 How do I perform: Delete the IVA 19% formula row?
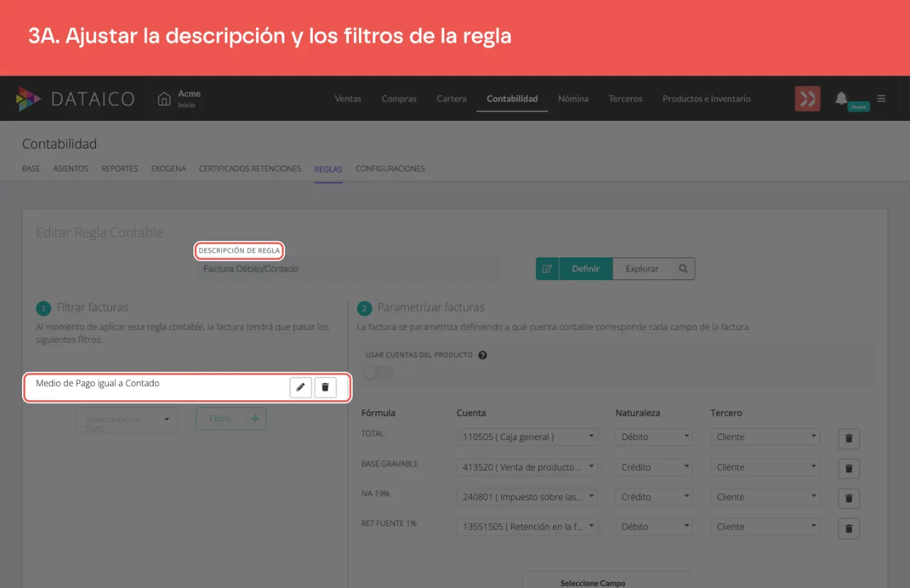coord(849,498)
